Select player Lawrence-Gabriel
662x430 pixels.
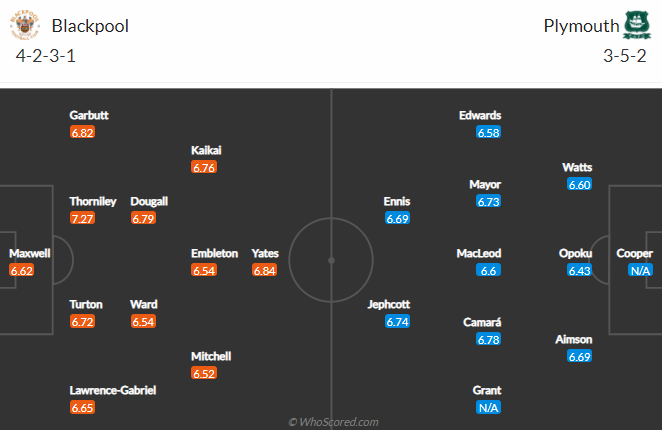click(x=113, y=390)
